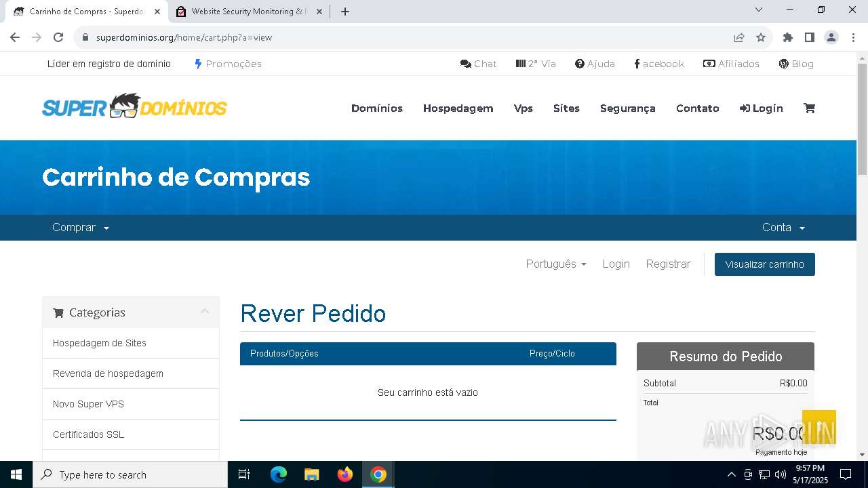Open the Hospedagem menu

pos(458,108)
